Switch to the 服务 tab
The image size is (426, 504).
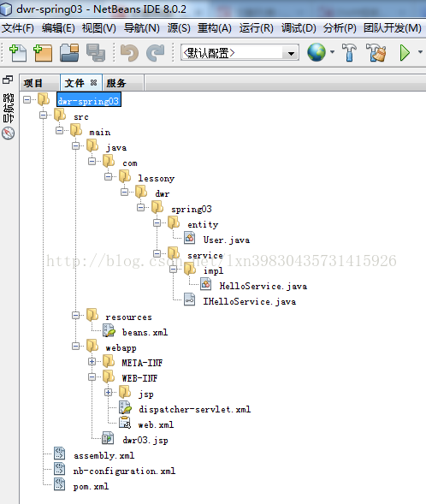[x=123, y=83]
